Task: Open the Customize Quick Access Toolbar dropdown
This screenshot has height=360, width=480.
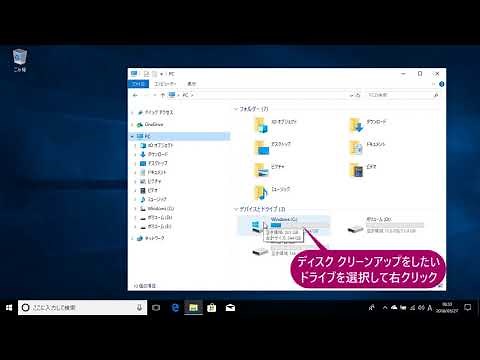Action: click(162, 74)
